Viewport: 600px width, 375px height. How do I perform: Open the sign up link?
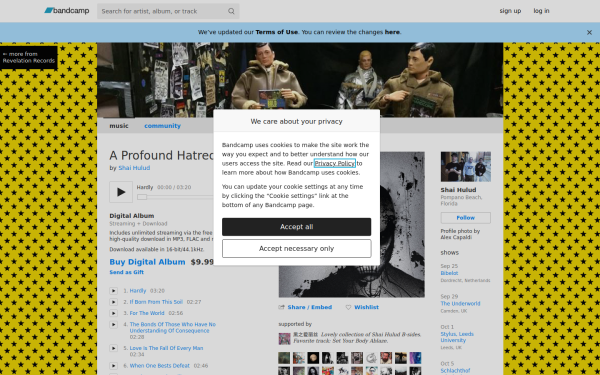tap(510, 11)
